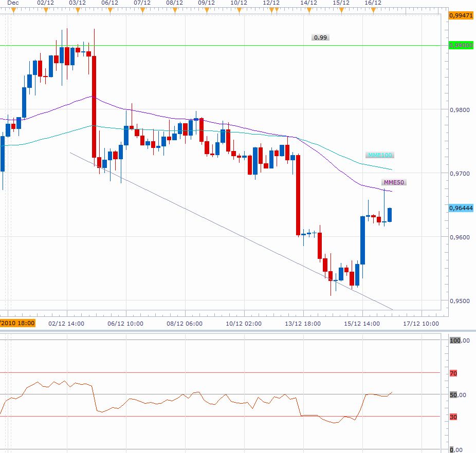Select the MME50 indicator label
This screenshot has height=453, width=476.
(394, 182)
